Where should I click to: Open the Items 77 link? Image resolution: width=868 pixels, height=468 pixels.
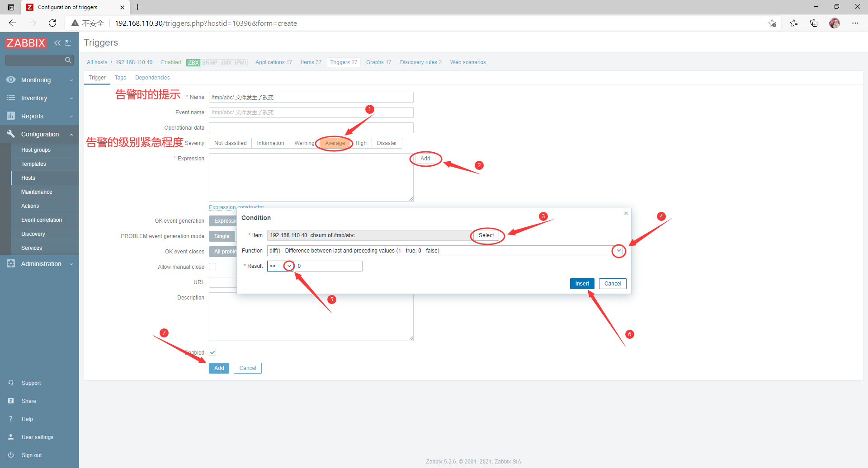coord(311,62)
